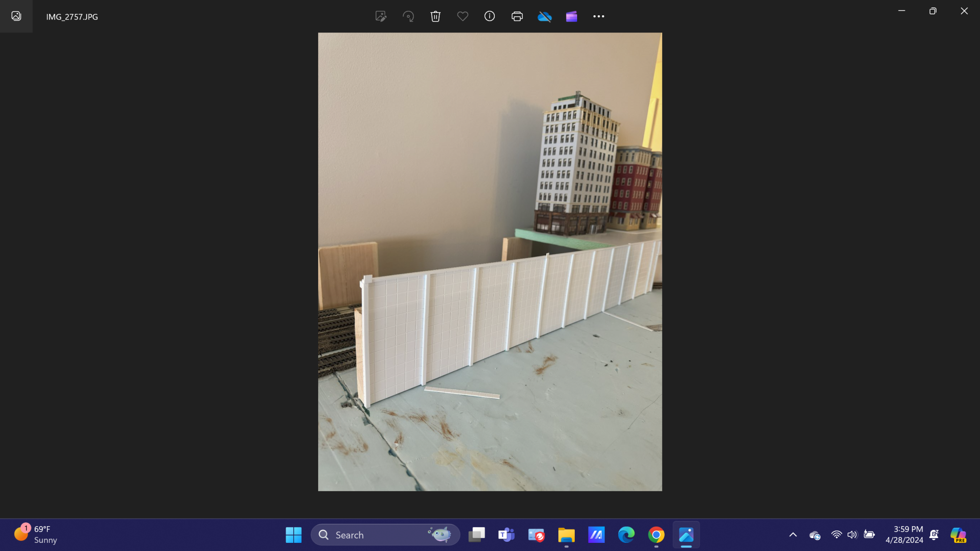Open Wi-Fi network settings icon

click(836, 535)
